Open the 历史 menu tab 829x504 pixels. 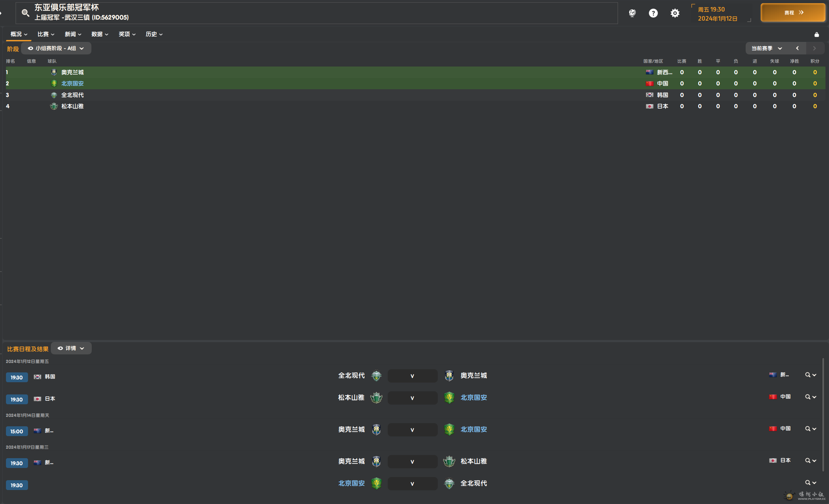pos(154,34)
